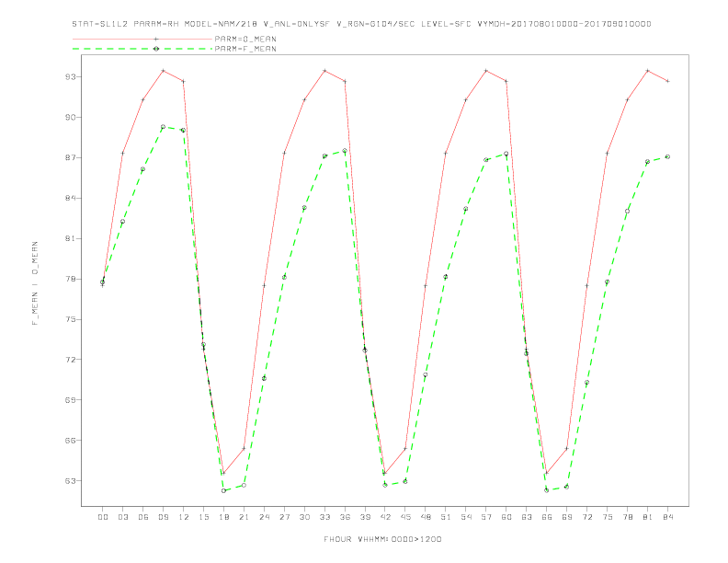Click the STAT-SL1L2 chart title line
728x563 pixels.
[361, 24]
